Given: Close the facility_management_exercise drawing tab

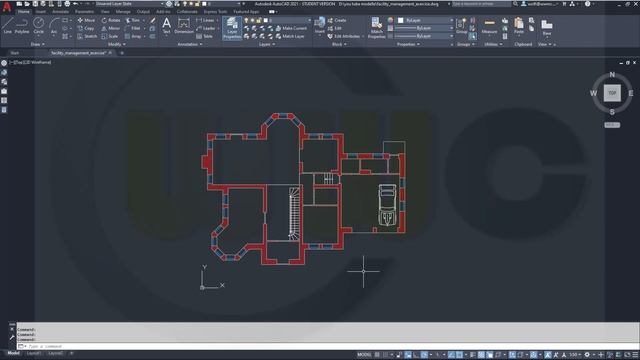Looking at the screenshot, I should tap(110, 53).
